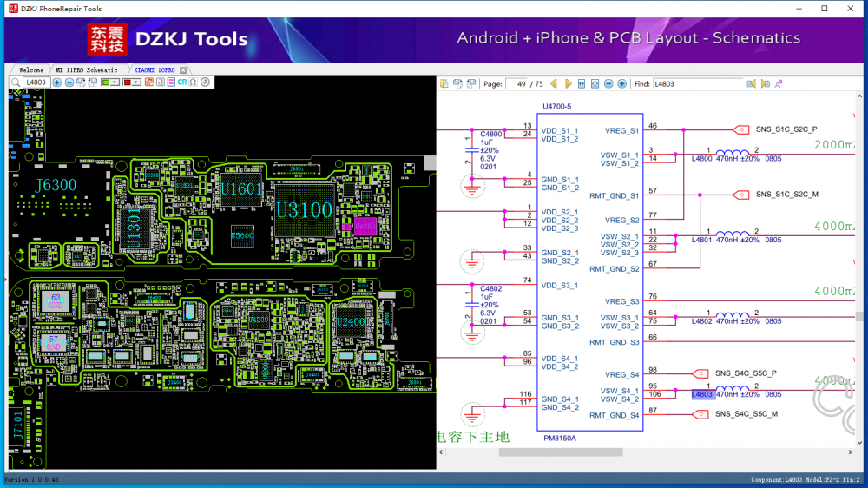The width and height of the screenshot is (868, 488).
Task: Click the schematic vertical scroll up arrow
Action: 859,96
